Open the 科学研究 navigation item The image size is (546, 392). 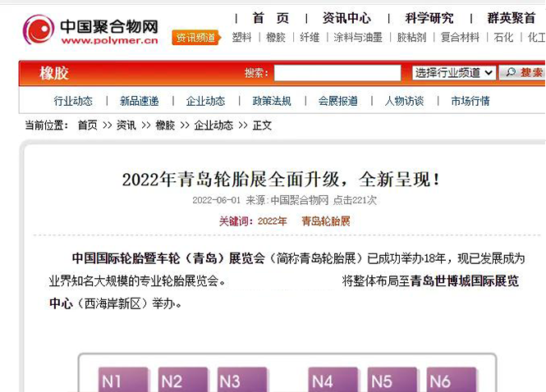(429, 18)
